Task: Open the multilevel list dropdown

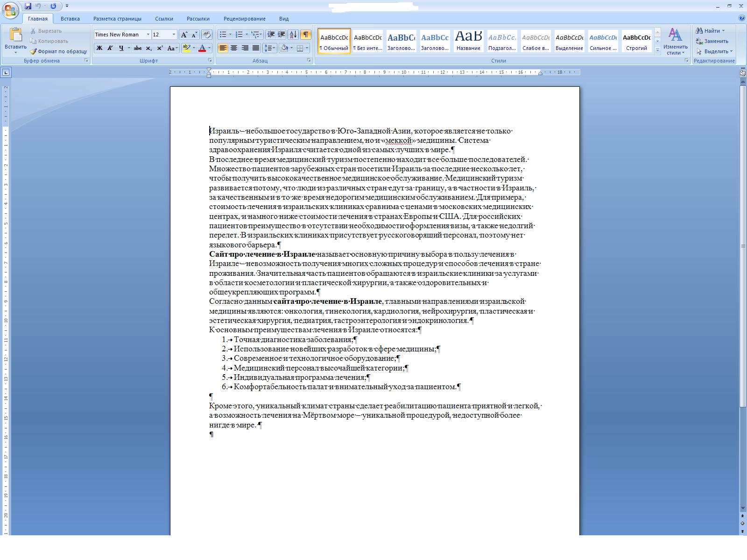Action: (x=257, y=35)
